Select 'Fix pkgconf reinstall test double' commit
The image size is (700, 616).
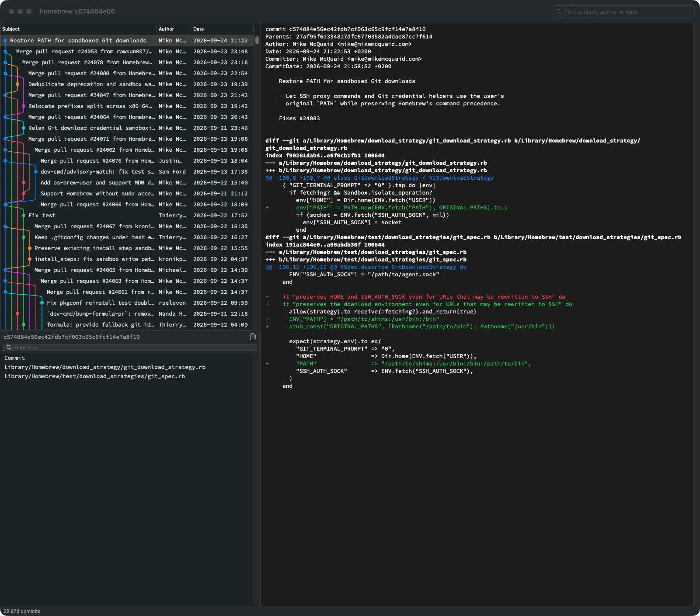point(127,303)
